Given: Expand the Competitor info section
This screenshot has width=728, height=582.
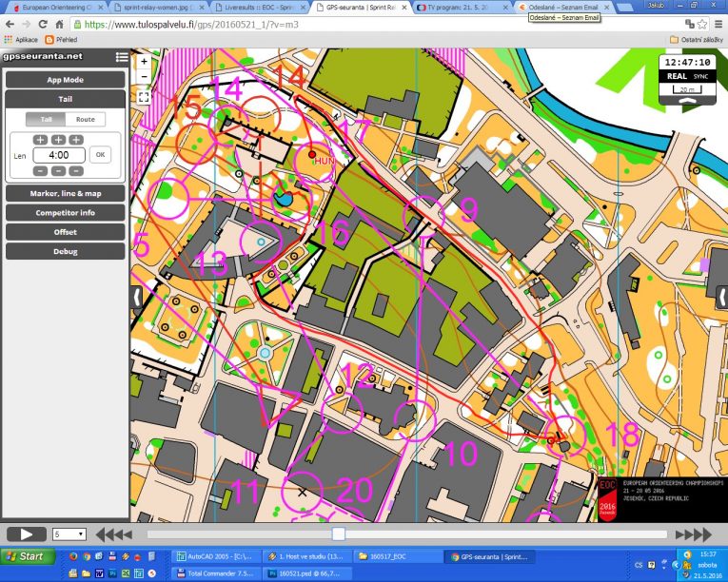Looking at the screenshot, I should tap(65, 213).
